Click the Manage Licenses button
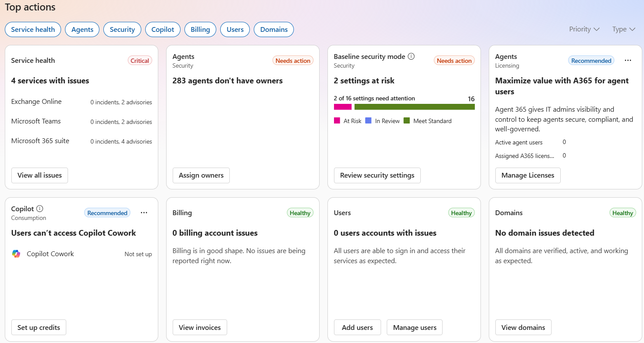The height and width of the screenshot is (343, 644). pos(528,175)
